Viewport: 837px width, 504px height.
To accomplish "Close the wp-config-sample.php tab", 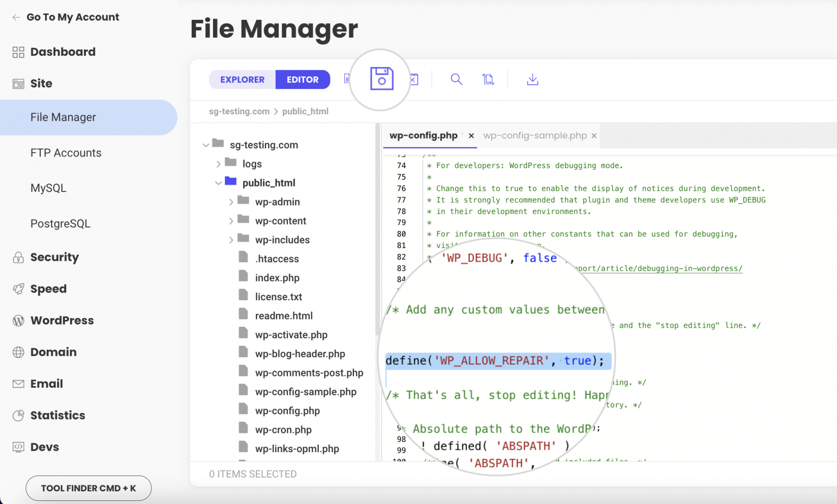I will tap(594, 136).
